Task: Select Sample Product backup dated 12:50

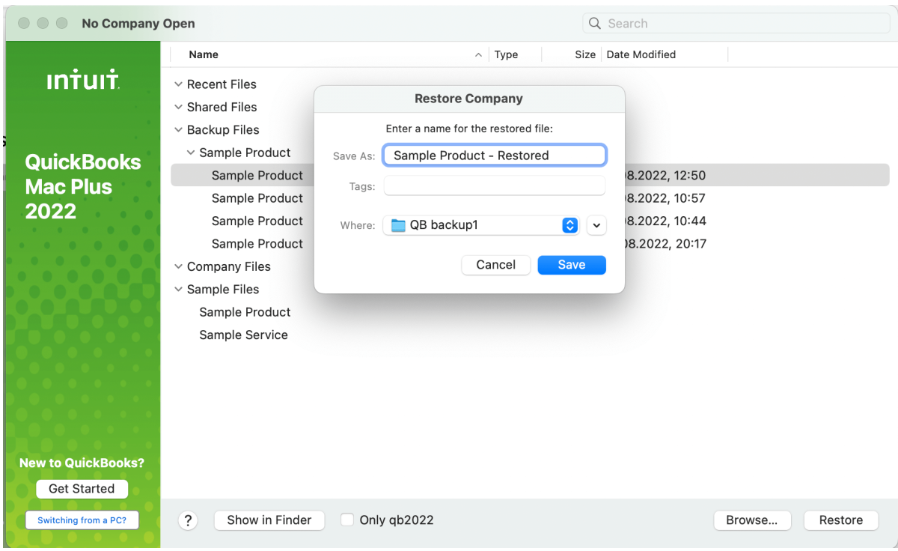Action: 530,175
